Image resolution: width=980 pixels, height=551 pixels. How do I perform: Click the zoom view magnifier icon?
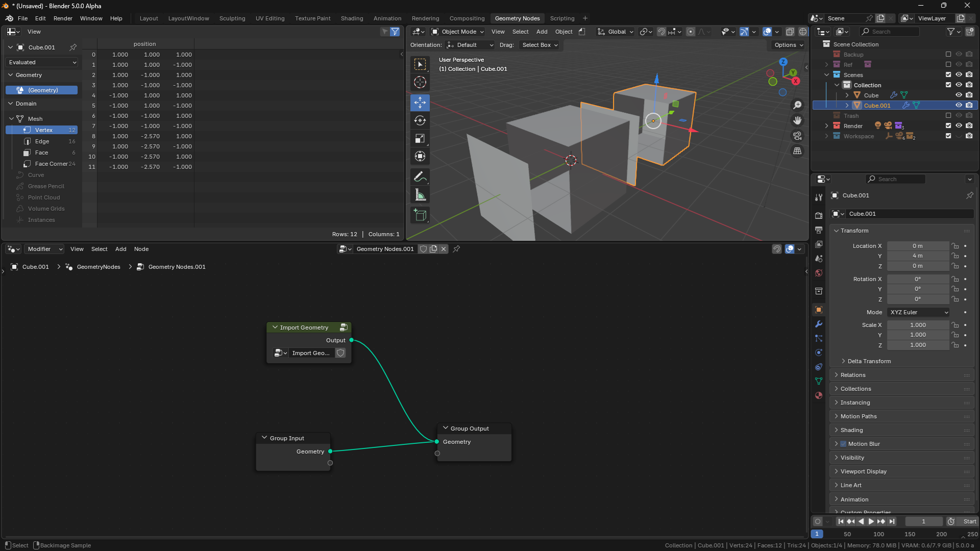coord(797,105)
